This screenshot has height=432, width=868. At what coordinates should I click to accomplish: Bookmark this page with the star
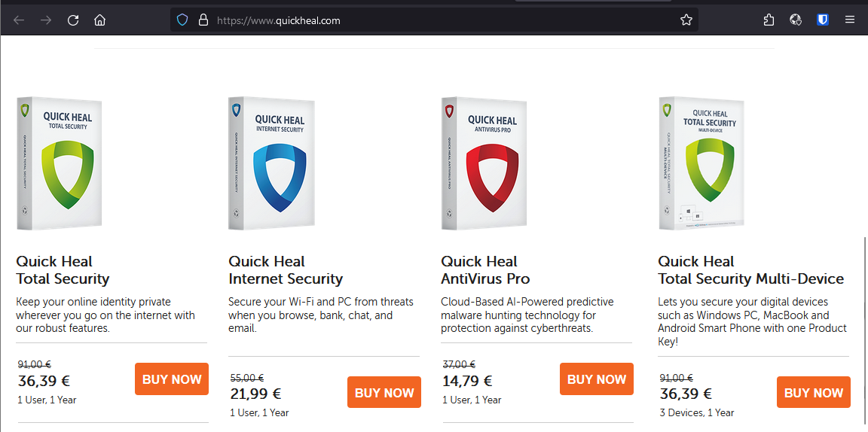pos(686,20)
